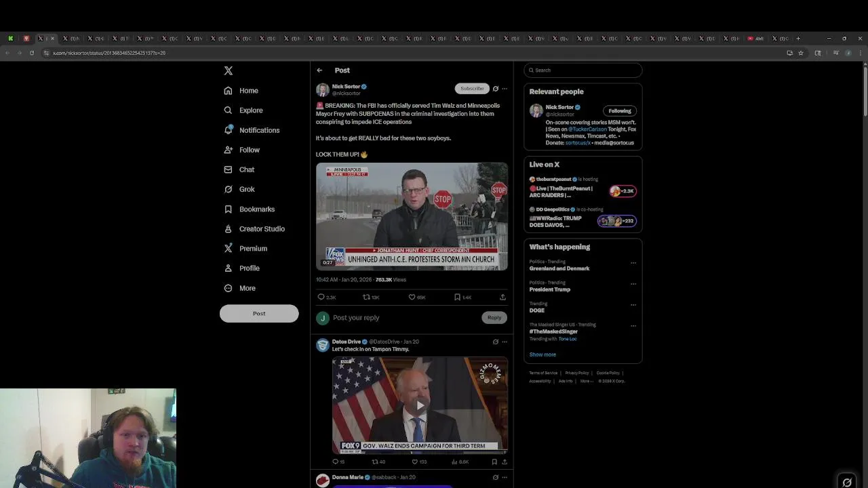
Task: Open Bookmarks in the sidebar
Action: (250, 209)
